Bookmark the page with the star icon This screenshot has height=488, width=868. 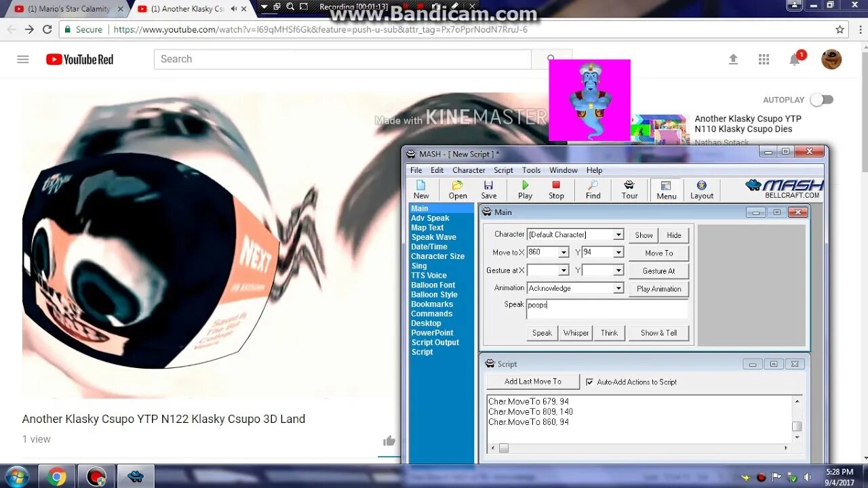coord(840,29)
